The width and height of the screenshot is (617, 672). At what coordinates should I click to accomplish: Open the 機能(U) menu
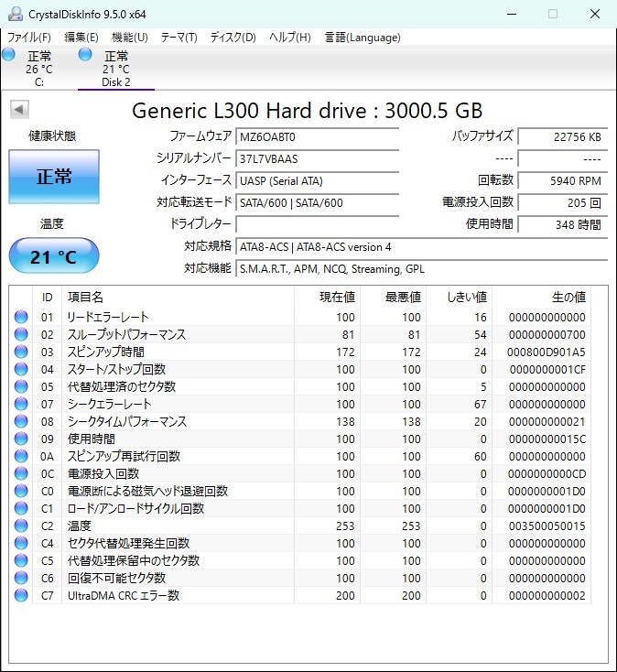click(130, 38)
